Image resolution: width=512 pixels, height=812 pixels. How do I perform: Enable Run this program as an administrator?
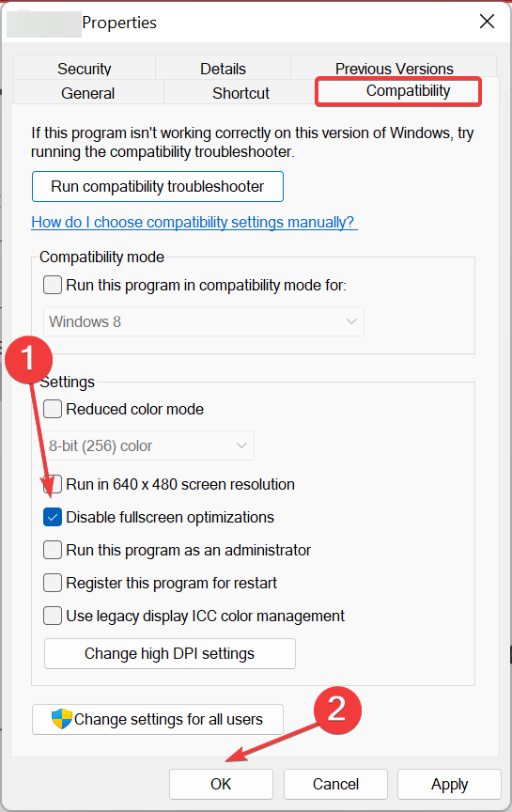click(53, 550)
